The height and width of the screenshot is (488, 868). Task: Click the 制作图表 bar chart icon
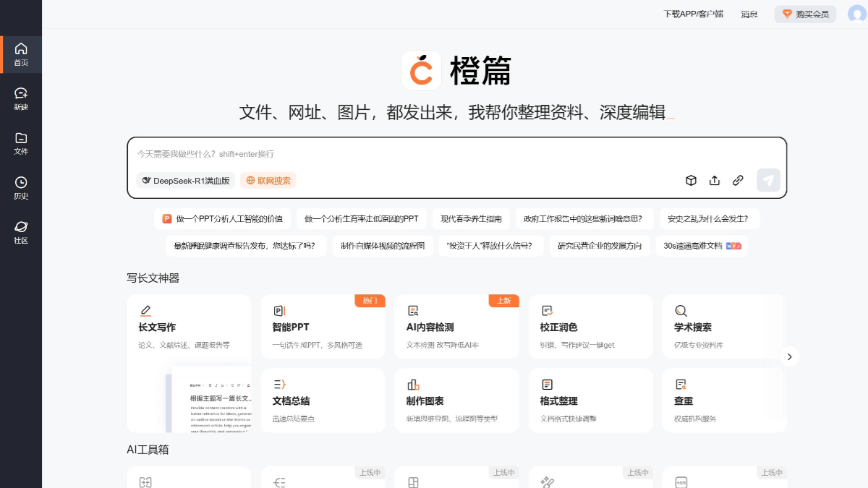413,385
